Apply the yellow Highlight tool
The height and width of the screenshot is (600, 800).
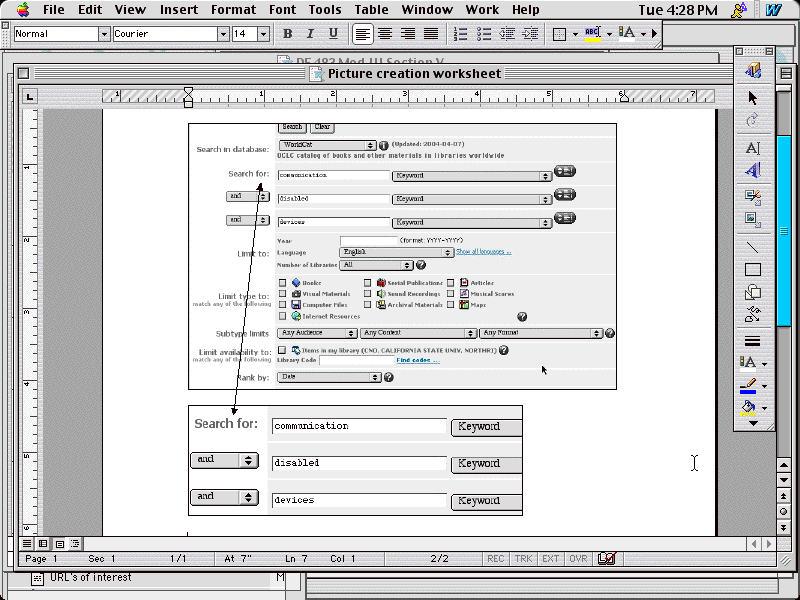tap(592, 34)
